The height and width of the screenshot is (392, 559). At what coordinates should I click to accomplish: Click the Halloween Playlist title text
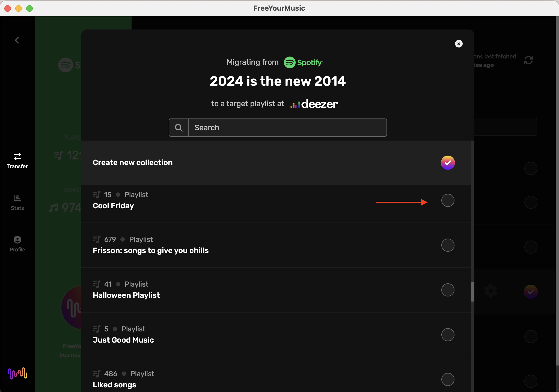[126, 295]
